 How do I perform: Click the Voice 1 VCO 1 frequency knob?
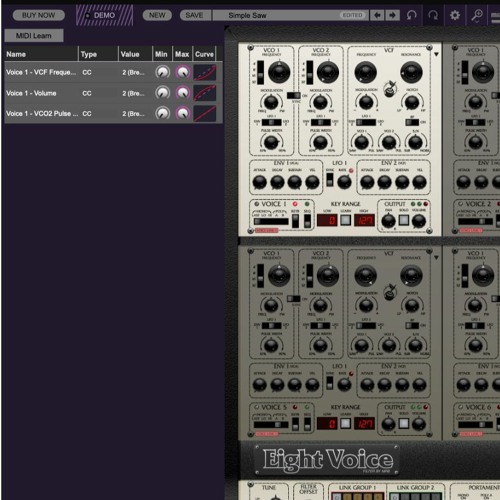pyautogui.click(x=279, y=72)
